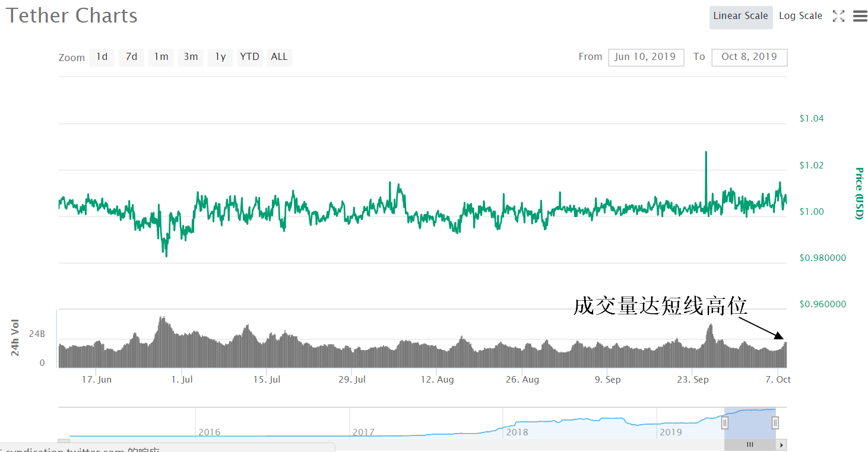Viewport: 868px width, 452px height.
Task: Click the $0.980000 price axis label
Action: coord(822,258)
